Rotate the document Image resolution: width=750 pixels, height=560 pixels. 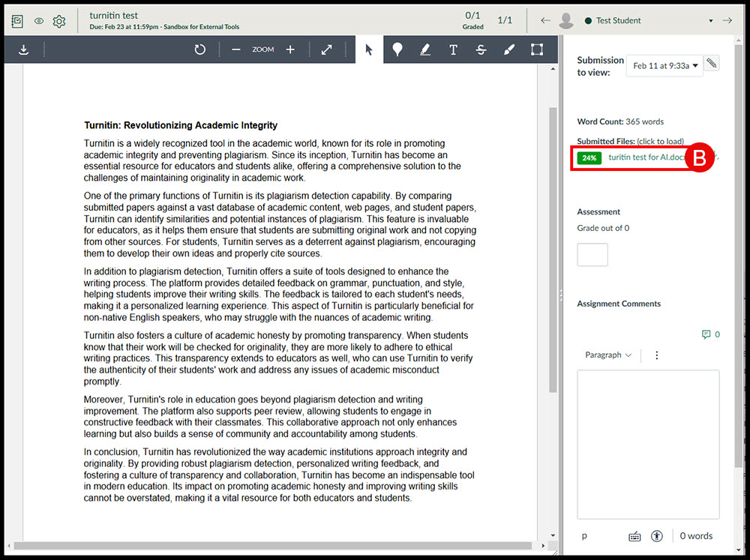(199, 49)
